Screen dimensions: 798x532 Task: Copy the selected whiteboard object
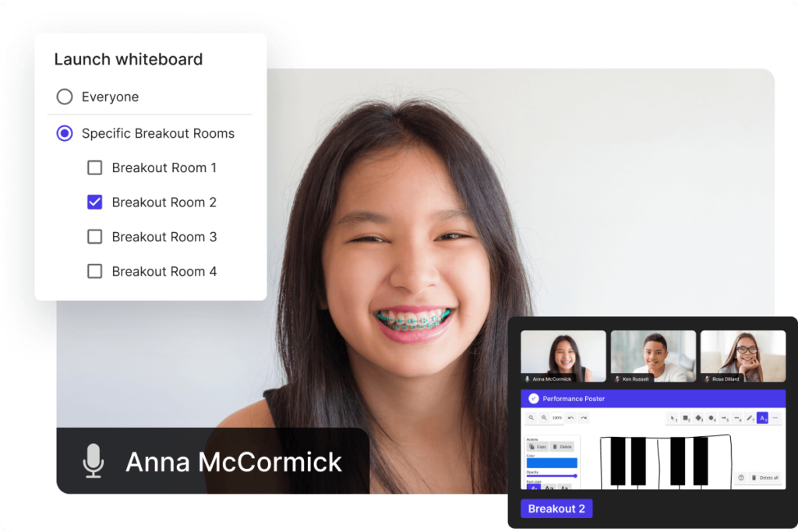538,447
